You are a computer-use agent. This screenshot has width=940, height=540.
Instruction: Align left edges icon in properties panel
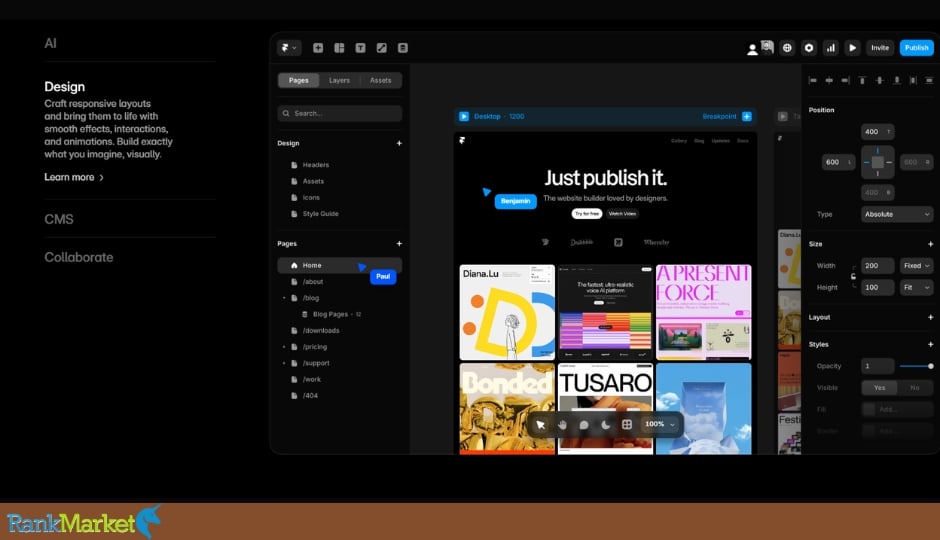813,80
